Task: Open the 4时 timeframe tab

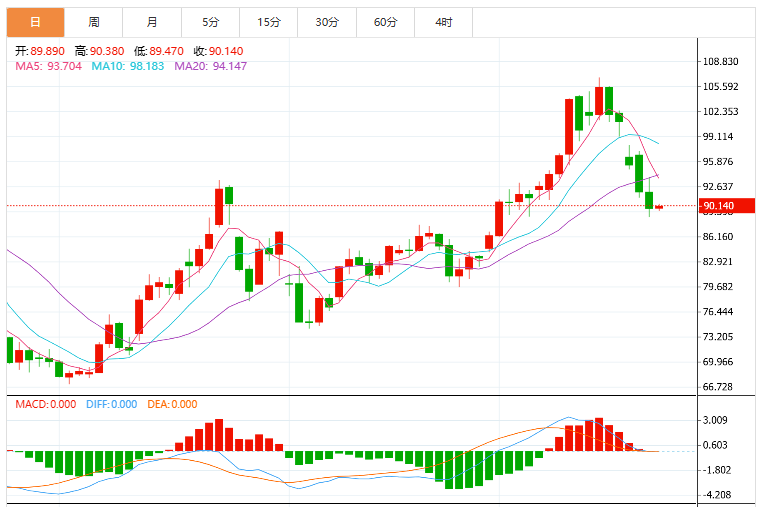Action: (444, 22)
